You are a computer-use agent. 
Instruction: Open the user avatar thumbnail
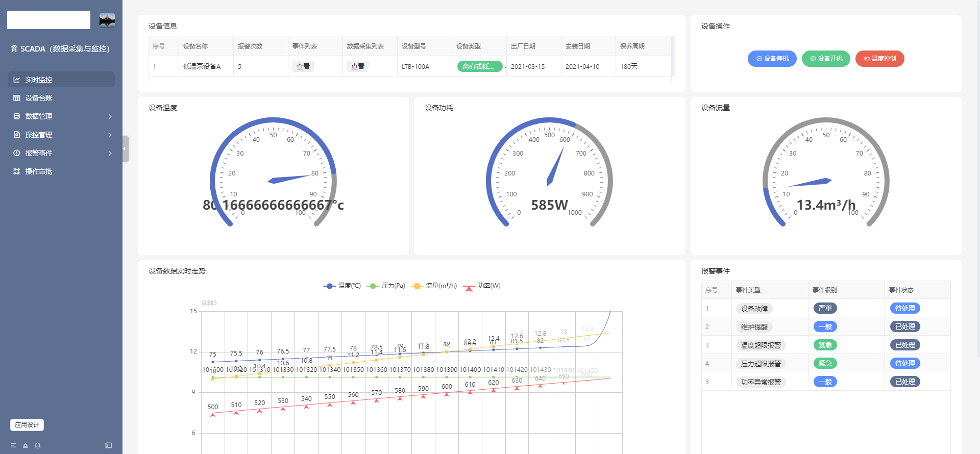coord(107,20)
